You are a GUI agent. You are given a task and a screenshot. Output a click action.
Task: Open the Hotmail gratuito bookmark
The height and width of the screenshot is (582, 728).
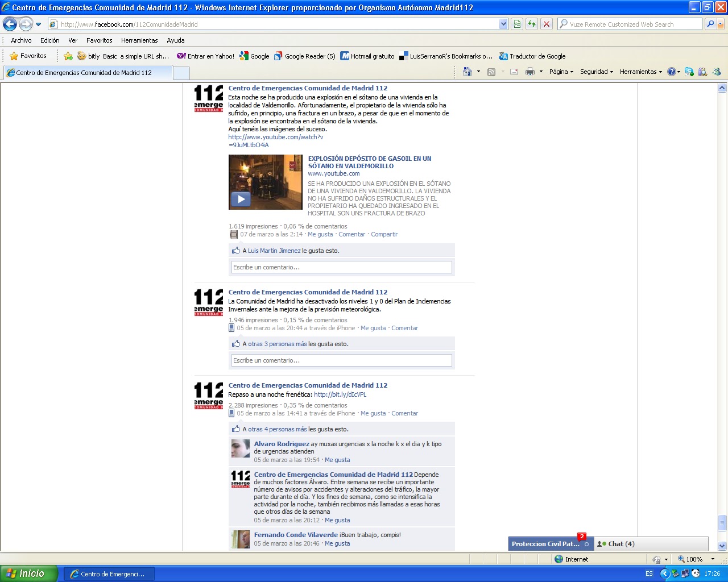tap(367, 56)
